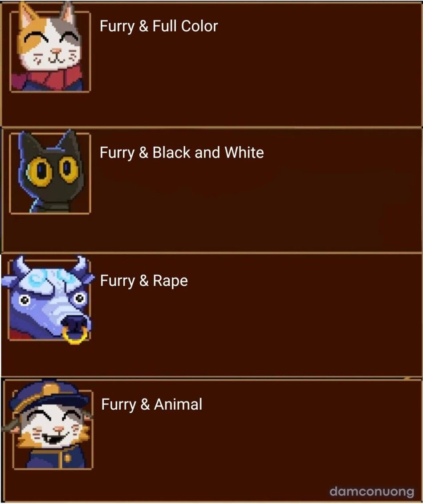Open the Furry & Full Color entry

159,26
